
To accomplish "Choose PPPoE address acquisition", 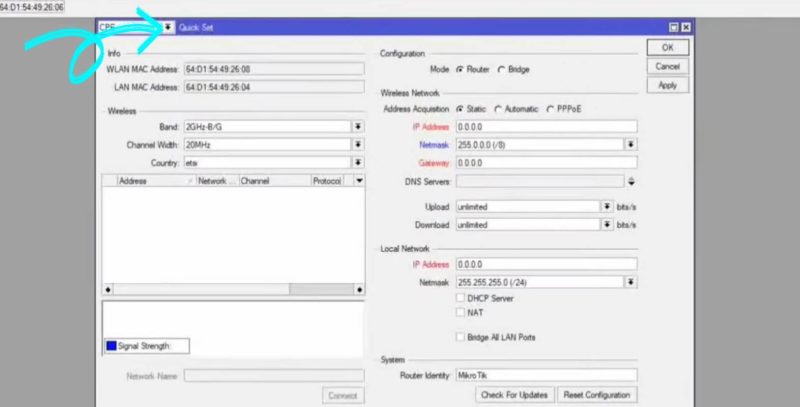I will pos(549,108).
